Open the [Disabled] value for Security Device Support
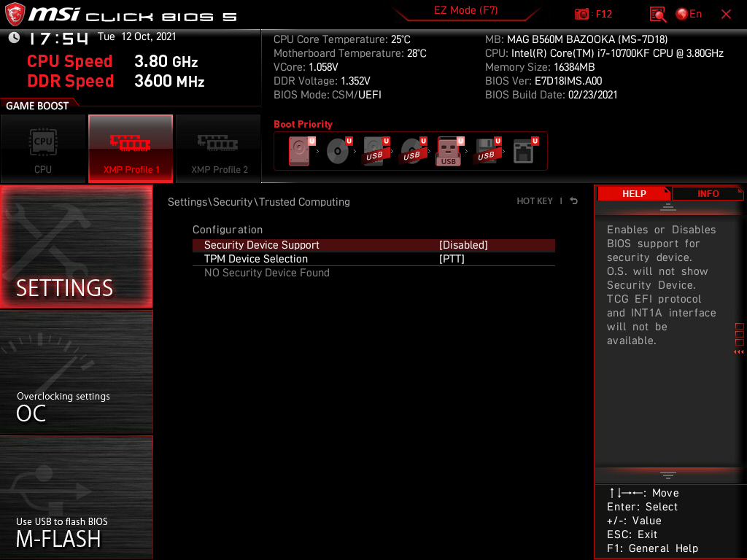Viewport: 747px width, 560px height. (463, 245)
